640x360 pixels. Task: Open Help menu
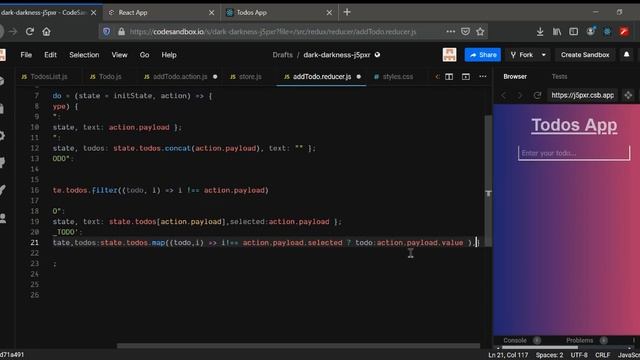169,55
